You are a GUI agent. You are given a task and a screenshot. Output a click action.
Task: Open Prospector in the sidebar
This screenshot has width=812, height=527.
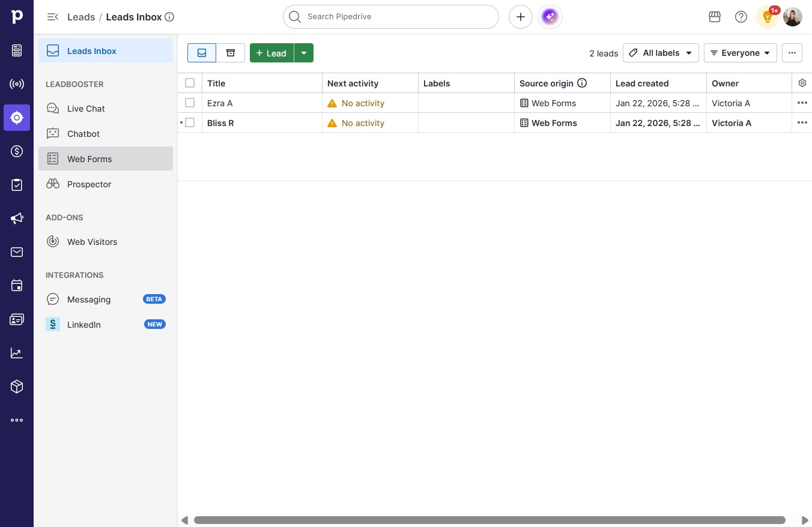point(106,184)
